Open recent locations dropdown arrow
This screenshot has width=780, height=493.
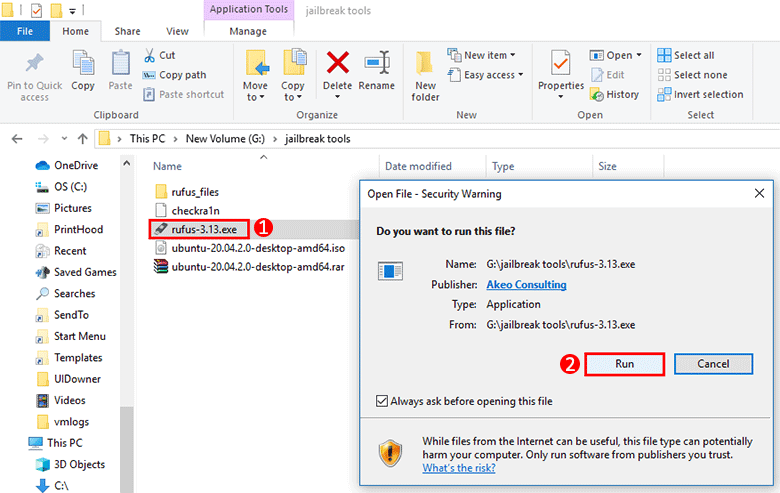click(64, 139)
